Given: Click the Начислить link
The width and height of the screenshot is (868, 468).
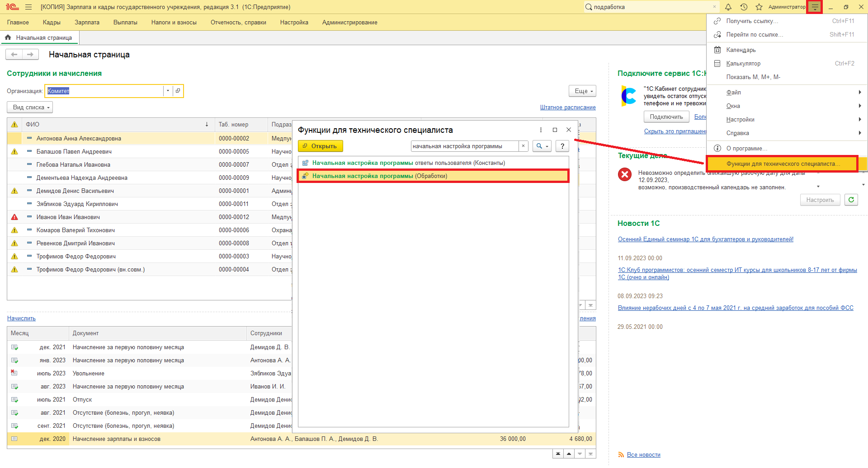Looking at the screenshot, I should 21,318.
